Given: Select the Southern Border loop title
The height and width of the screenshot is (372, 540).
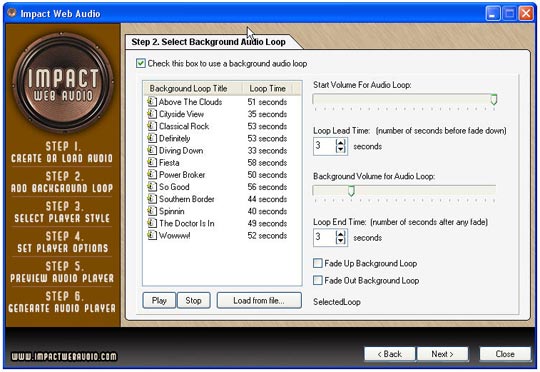Looking at the screenshot, I should pos(187,199).
